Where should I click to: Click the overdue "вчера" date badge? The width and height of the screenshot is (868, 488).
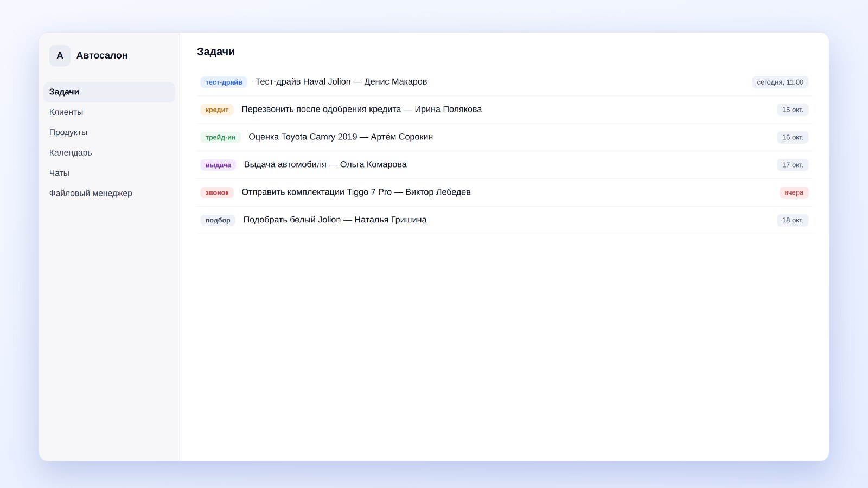coord(794,192)
